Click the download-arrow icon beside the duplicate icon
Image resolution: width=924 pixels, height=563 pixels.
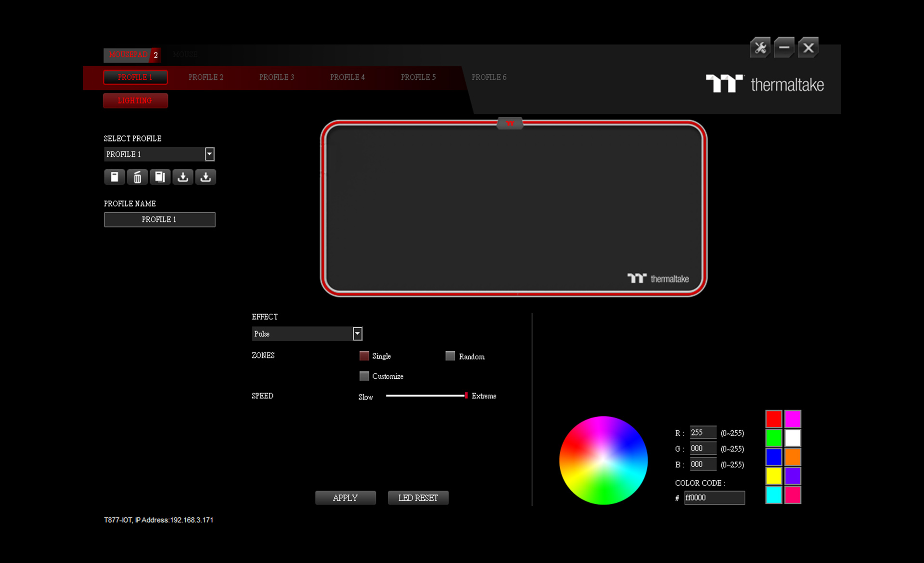click(x=183, y=177)
